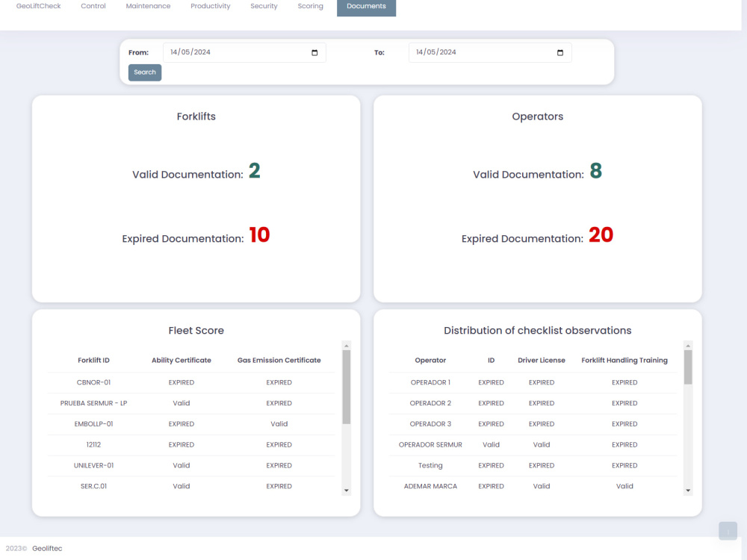Click the Forklift Handling Training column header
The image size is (747, 560).
tap(624, 360)
